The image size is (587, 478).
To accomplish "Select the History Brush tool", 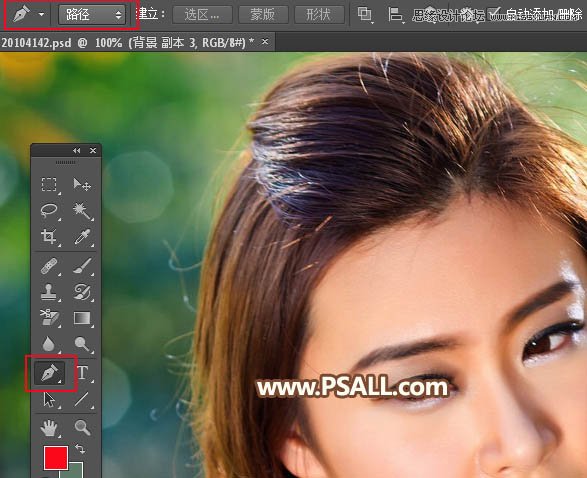I will pos(82,292).
